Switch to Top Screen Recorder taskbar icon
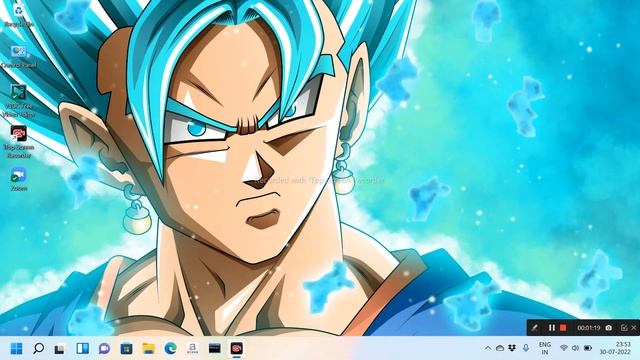The width and height of the screenshot is (640, 360). click(x=237, y=348)
